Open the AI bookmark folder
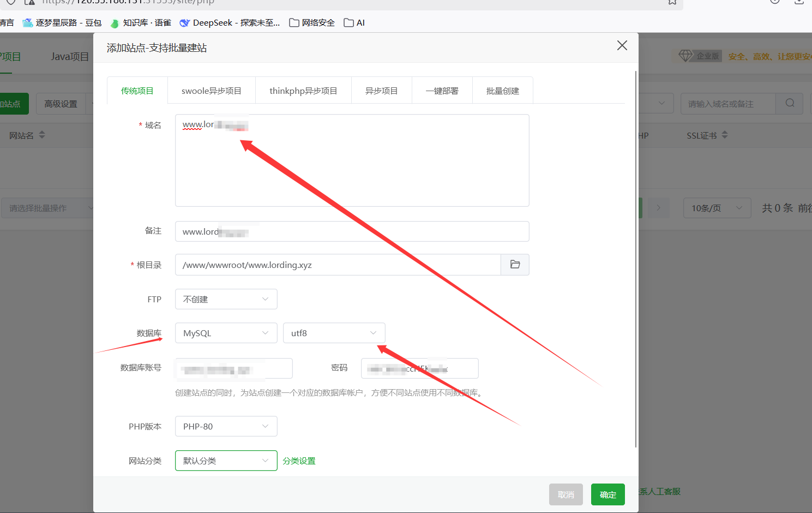Viewport: 812px width, 513px height. click(x=354, y=22)
